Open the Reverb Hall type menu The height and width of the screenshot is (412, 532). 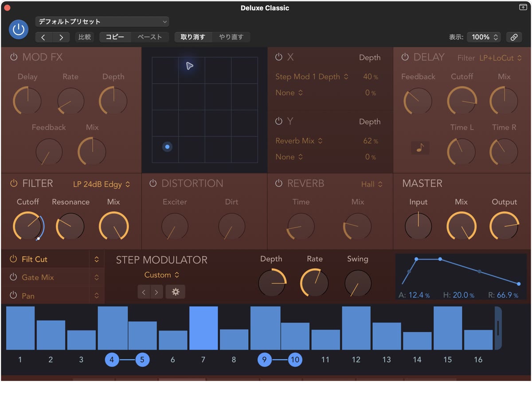coord(372,184)
